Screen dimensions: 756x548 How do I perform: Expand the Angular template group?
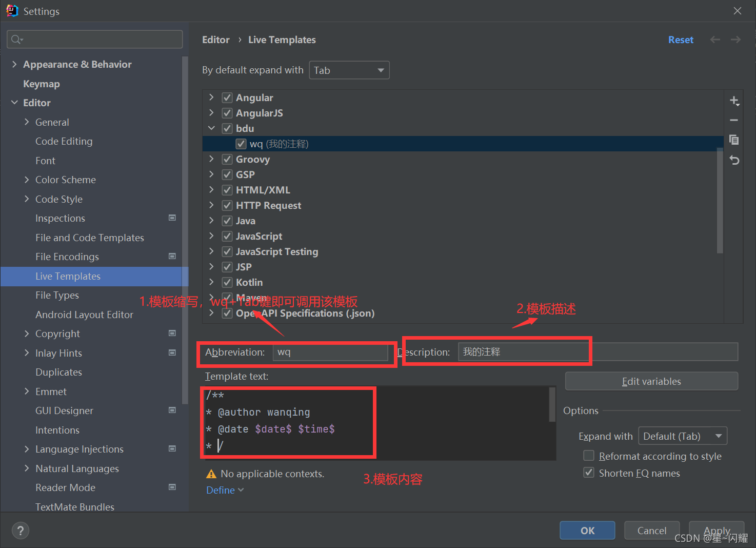211,97
